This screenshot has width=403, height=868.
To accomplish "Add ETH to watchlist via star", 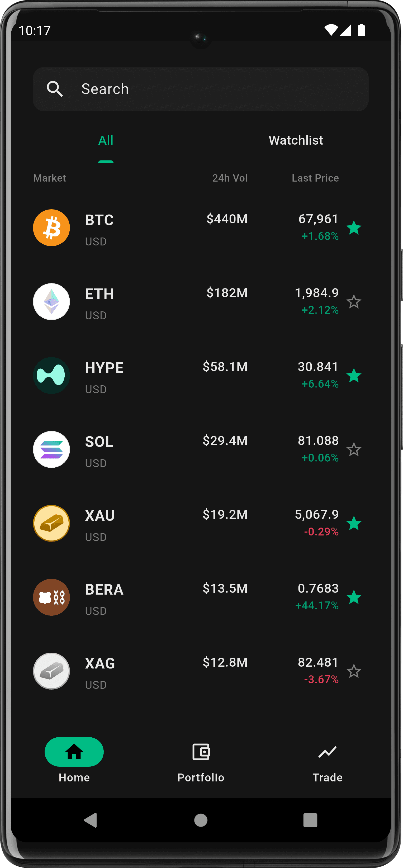I will tap(354, 302).
